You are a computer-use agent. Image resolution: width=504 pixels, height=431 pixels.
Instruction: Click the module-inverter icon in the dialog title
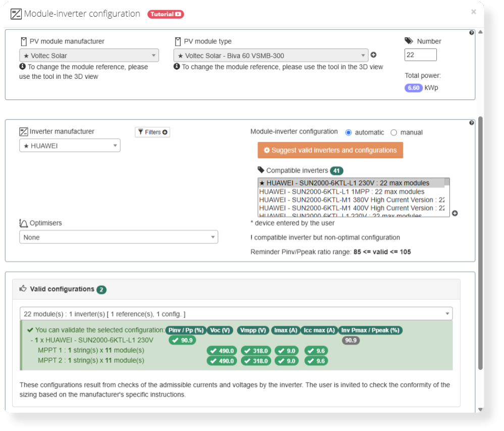click(16, 14)
